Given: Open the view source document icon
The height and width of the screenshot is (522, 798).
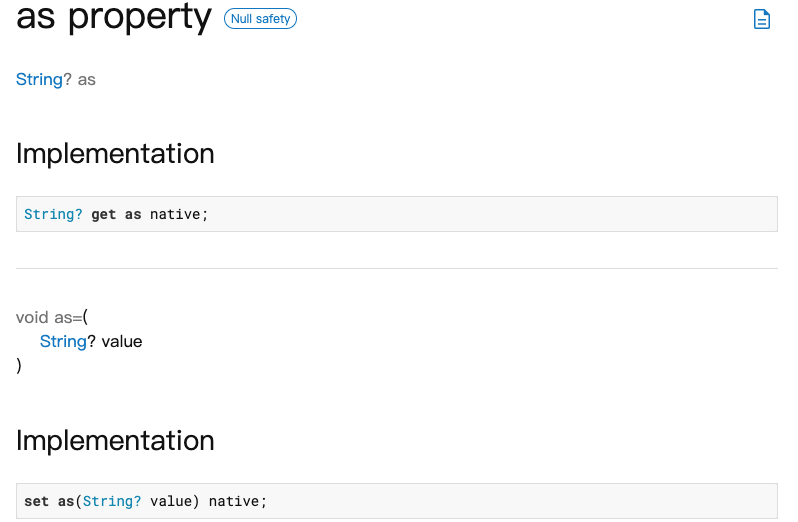Looking at the screenshot, I should (x=761, y=19).
